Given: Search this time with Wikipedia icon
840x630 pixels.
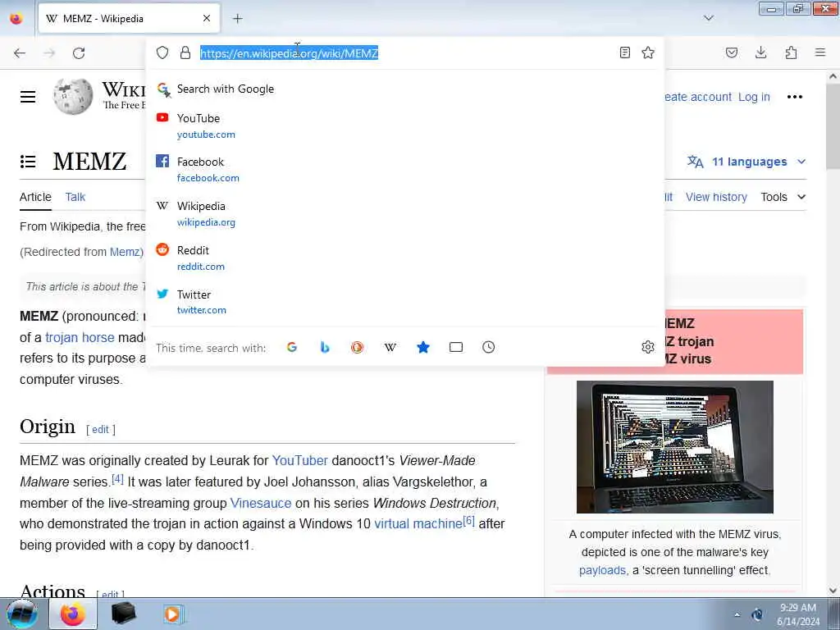Looking at the screenshot, I should [390, 347].
